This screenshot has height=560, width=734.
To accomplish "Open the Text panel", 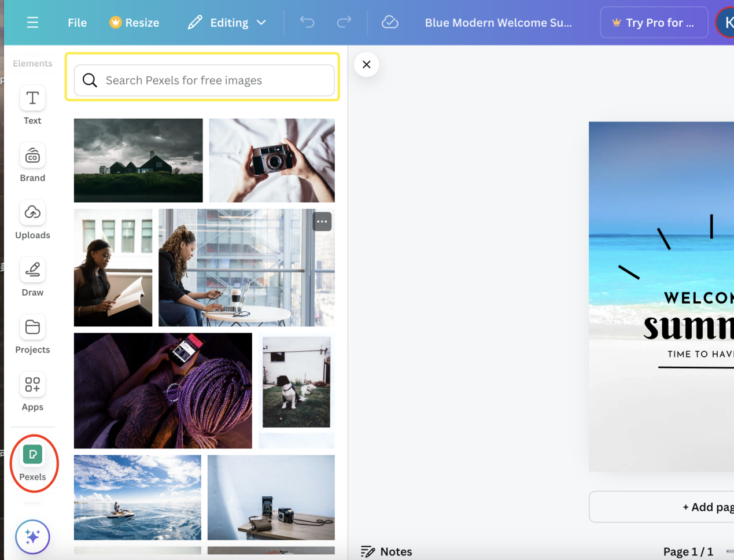I will pyautogui.click(x=32, y=105).
